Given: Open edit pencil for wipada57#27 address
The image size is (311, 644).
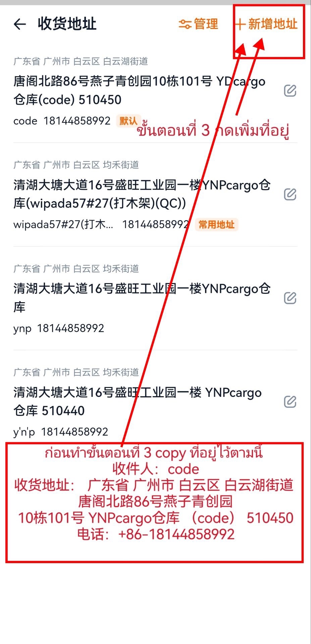Looking at the screenshot, I should (x=290, y=194).
